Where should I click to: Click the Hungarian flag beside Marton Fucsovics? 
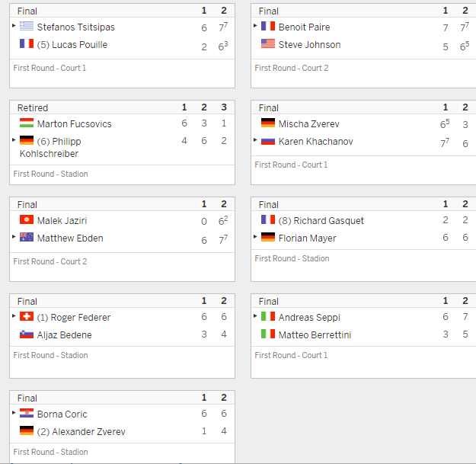tap(27, 123)
